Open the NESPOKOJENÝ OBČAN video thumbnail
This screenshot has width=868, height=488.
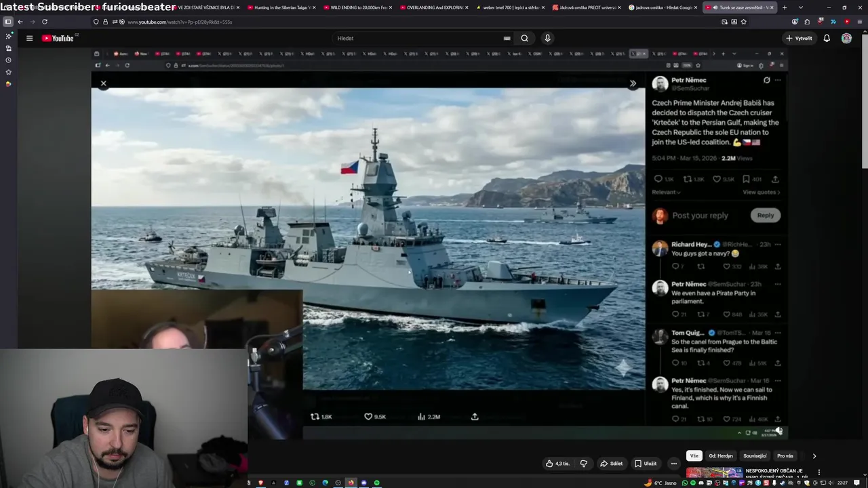714,474
